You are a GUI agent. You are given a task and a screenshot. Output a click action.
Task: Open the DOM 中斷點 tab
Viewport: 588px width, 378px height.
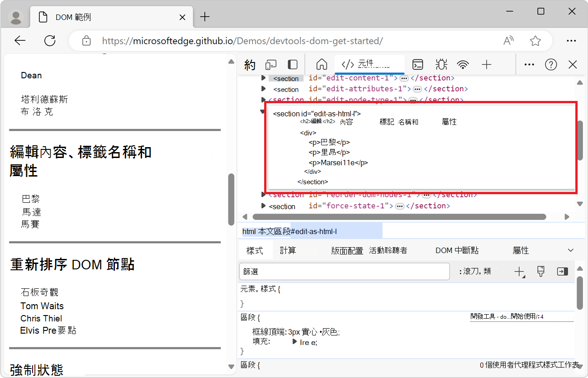click(x=457, y=250)
